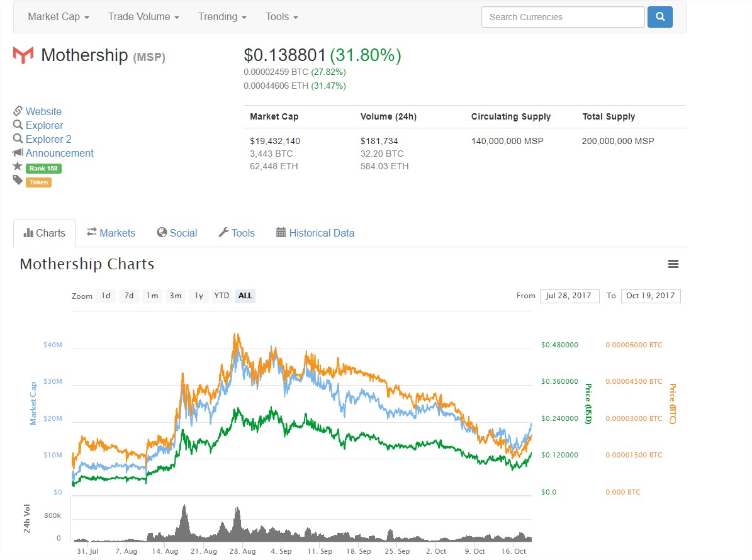Image resolution: width=752 pixels, height=560 pixels.
Task: Click the Mothership Charts heading
Action: pyautogui.click(x=87, y=264)
